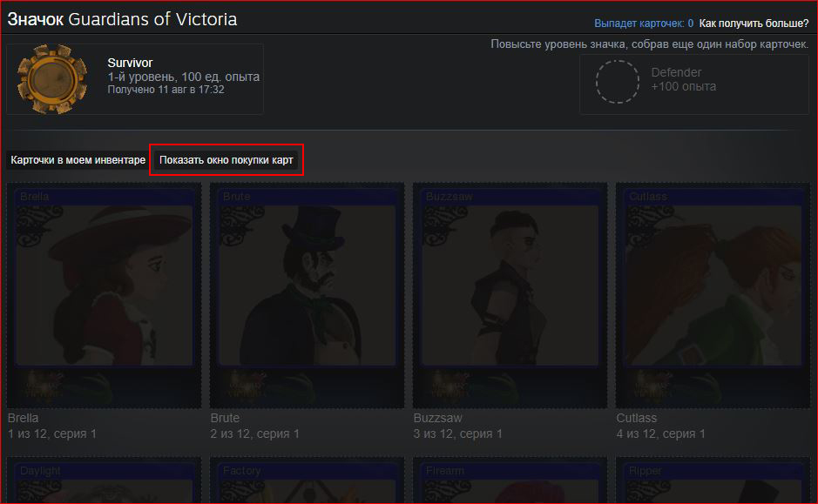Select the Ripper card thumbnail

(x=713, y=480)
